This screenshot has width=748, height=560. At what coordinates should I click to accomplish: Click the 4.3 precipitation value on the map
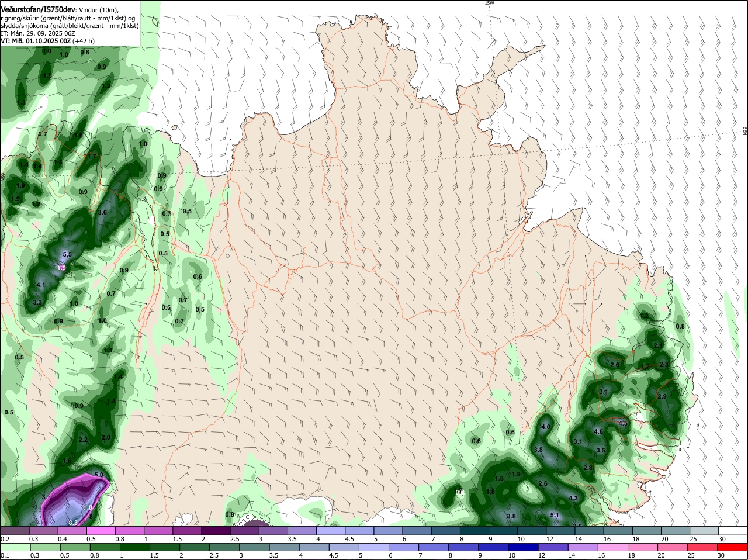pos(573,498)
